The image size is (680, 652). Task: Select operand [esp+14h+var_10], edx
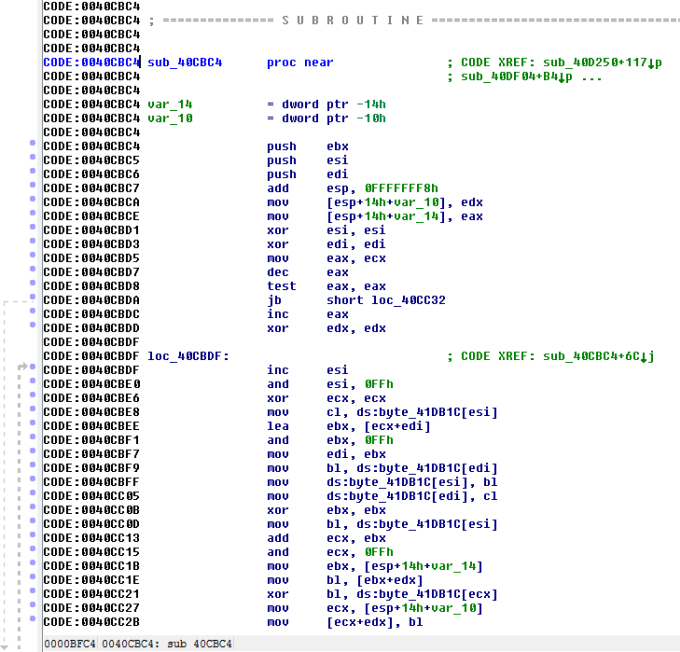pos(405,202)
